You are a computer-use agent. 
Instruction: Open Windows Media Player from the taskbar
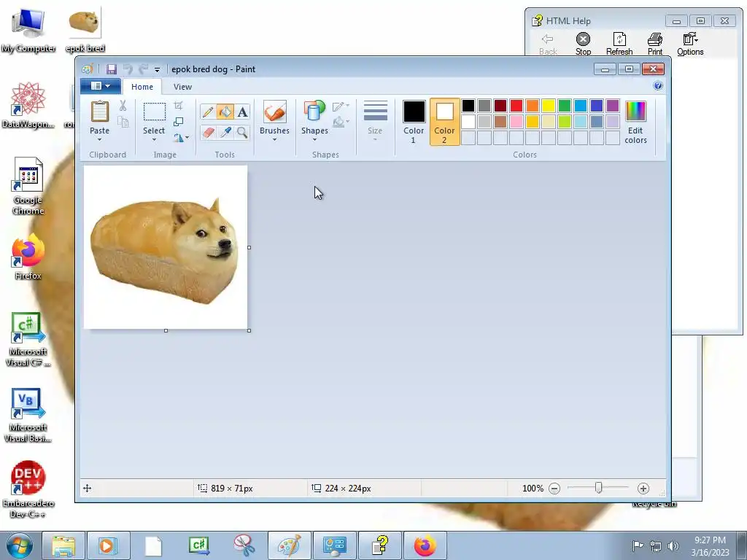click(x=109, y=545)
